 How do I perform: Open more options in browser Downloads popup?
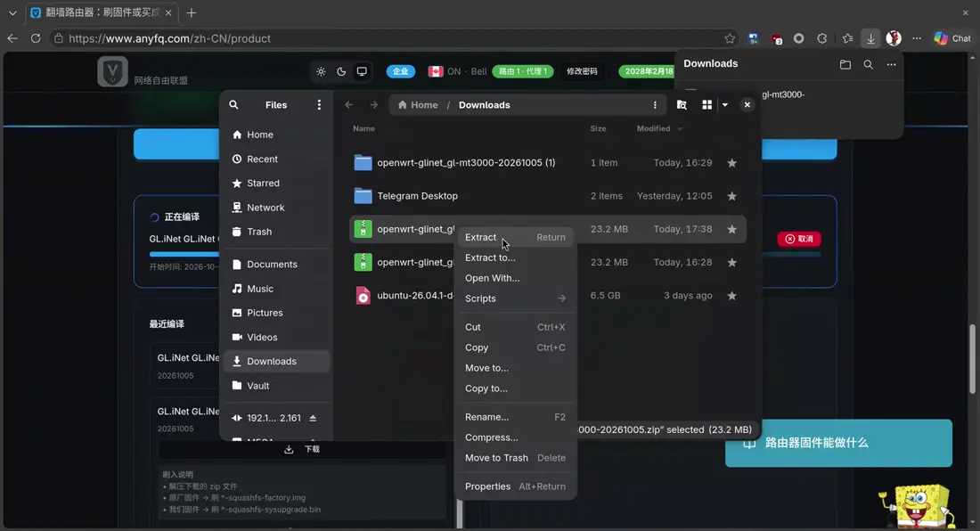(891, 64)
